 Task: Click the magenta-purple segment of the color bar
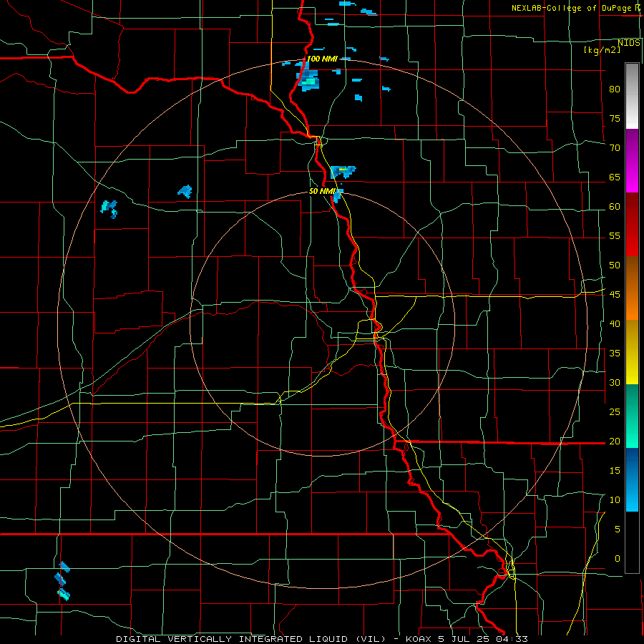coord(632,160)
